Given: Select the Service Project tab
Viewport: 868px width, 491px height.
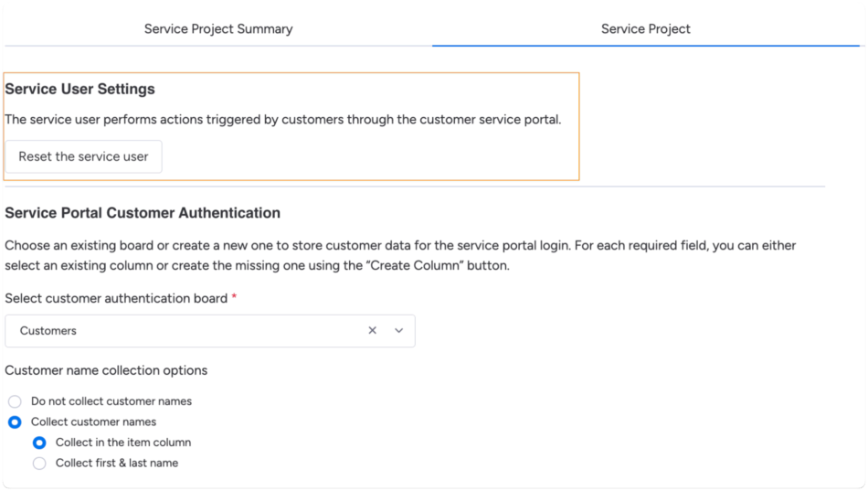Looking at the screenshot, I should coord(645,29).
